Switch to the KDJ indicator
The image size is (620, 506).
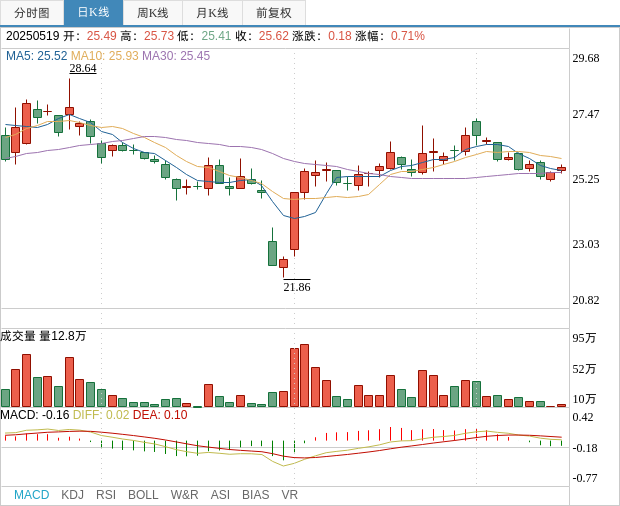point(72,495)
